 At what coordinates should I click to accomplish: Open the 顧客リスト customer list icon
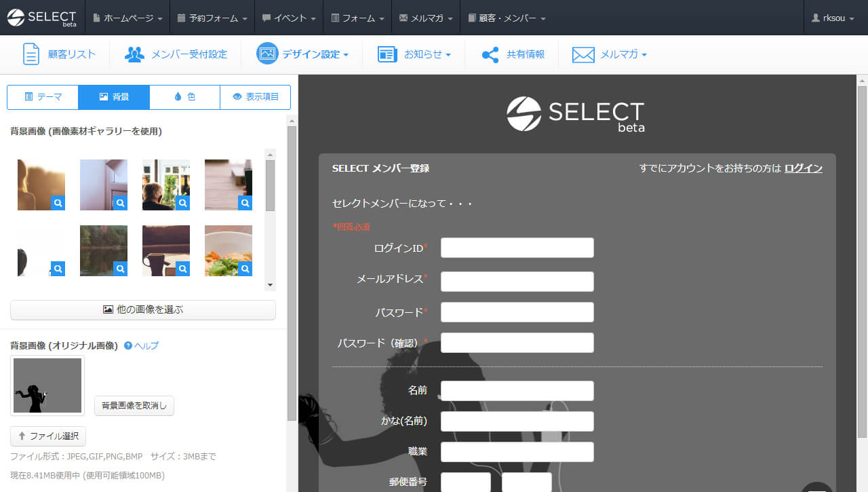click(31, 54)
